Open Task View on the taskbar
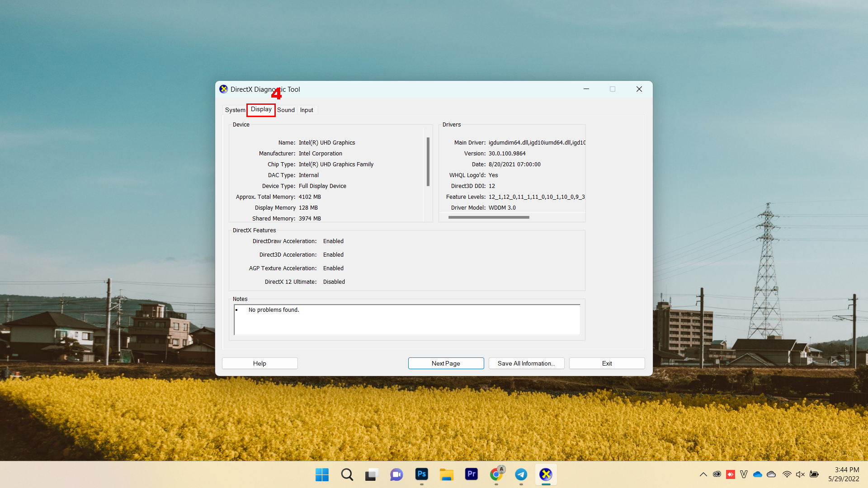Image resolution: width=868 pixels, height=488 pixels. click(x=372, y=474)
